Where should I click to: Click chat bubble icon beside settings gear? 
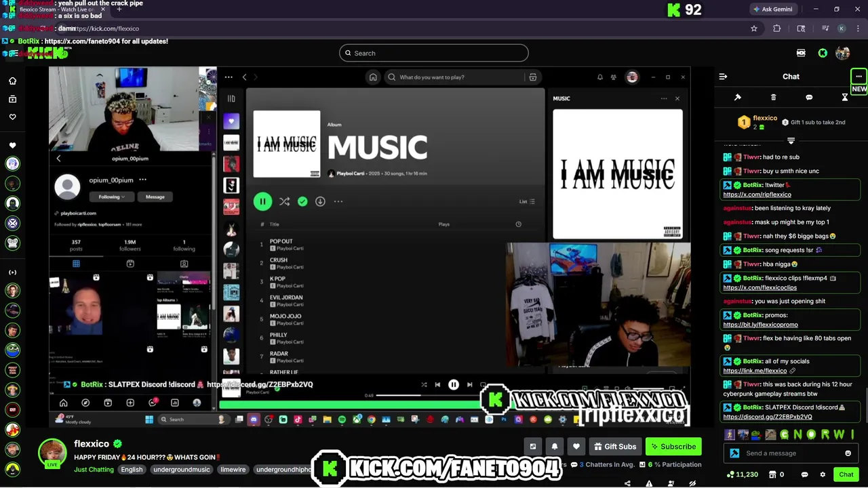point(804,474)
